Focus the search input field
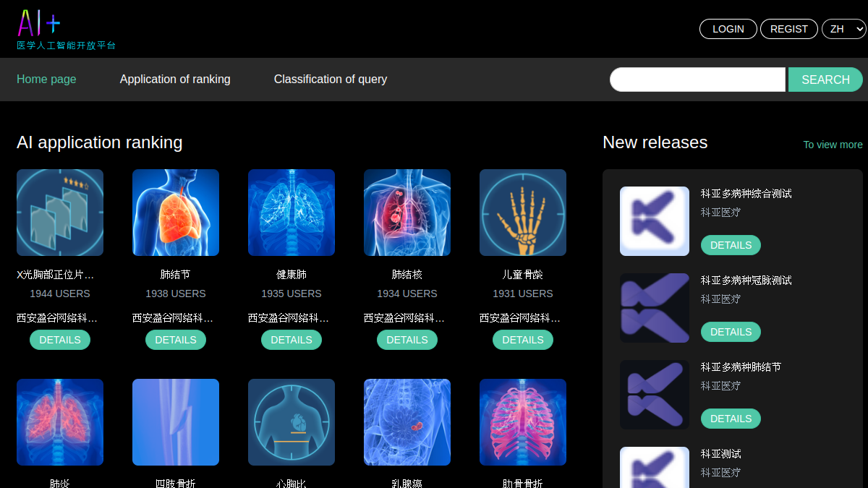This screenshot has width=868, height=488. pos(697,80)
